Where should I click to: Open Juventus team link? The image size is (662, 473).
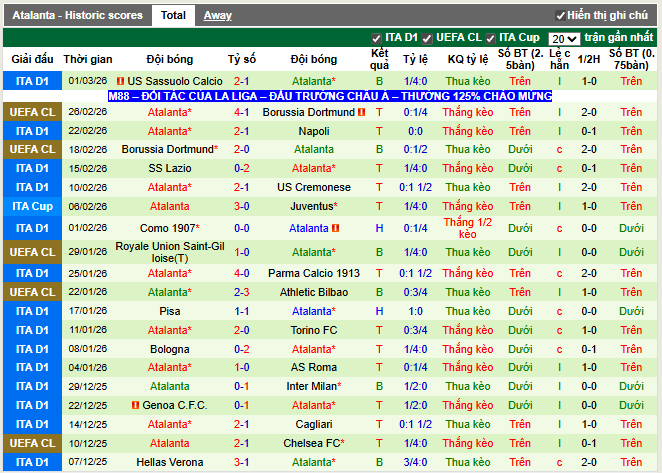click(x=312, y=207)
